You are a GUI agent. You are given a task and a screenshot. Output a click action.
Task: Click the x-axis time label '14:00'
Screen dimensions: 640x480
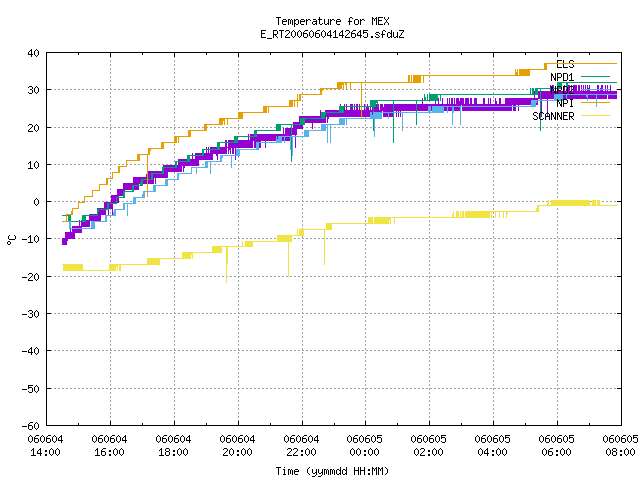45,452
